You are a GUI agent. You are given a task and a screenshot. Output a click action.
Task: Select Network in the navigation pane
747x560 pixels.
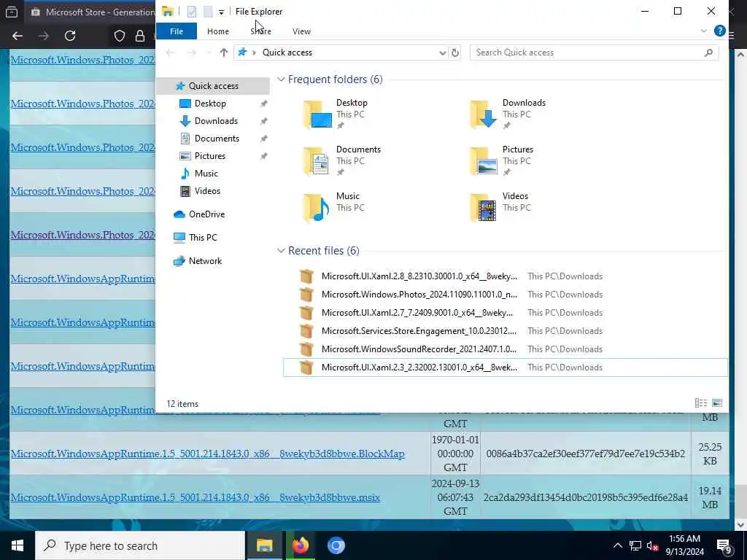pos(205,261)
